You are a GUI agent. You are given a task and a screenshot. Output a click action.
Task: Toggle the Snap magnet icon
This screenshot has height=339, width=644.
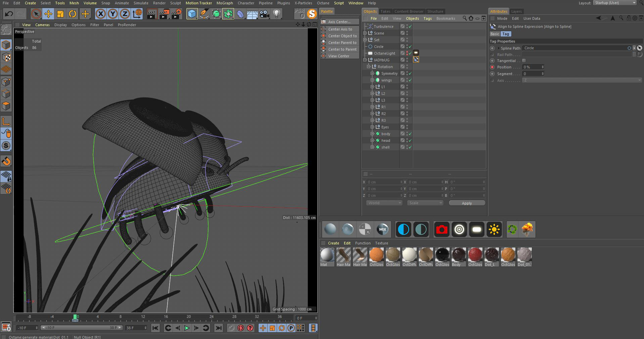(6, 161)
